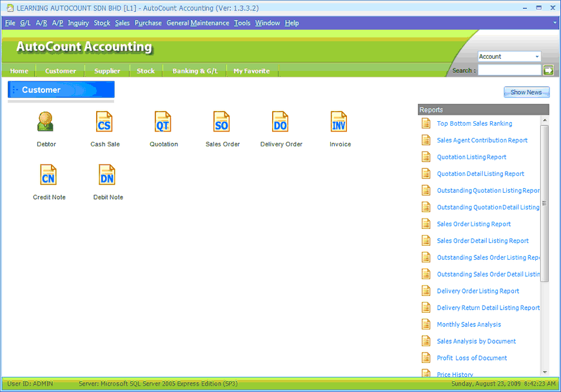Screen dimensions: 561x392
Task: Open the Stock menu in the menu bar
Action: tap(102, 23)
